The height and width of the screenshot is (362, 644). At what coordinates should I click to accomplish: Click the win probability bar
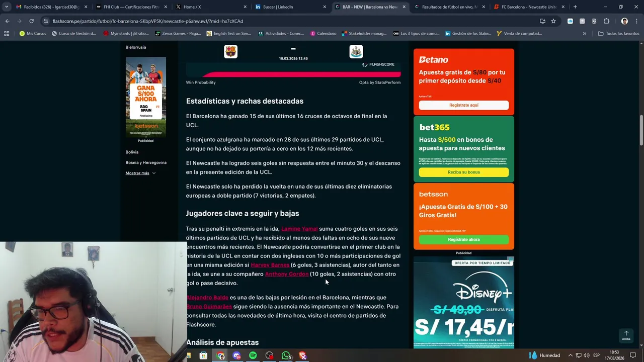coord(293,74)
